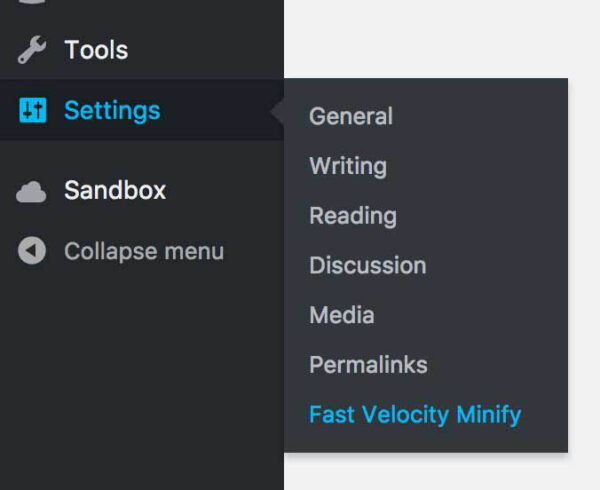
Task: Click the empty sidebar area below Collapse menu
Action: click(x=140, y=380)
